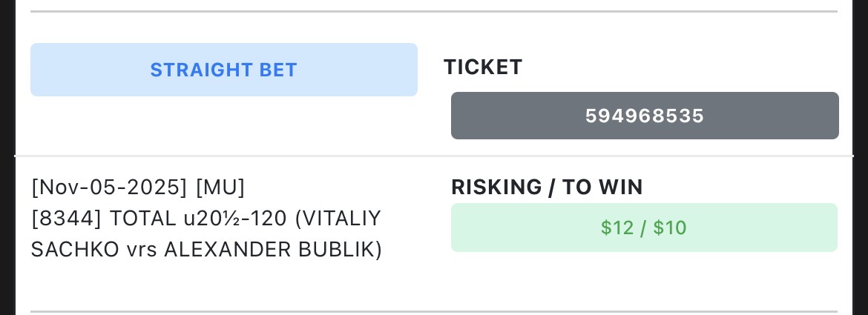Select the ticket number 594968535 field
868x315 pixels.
644,116
